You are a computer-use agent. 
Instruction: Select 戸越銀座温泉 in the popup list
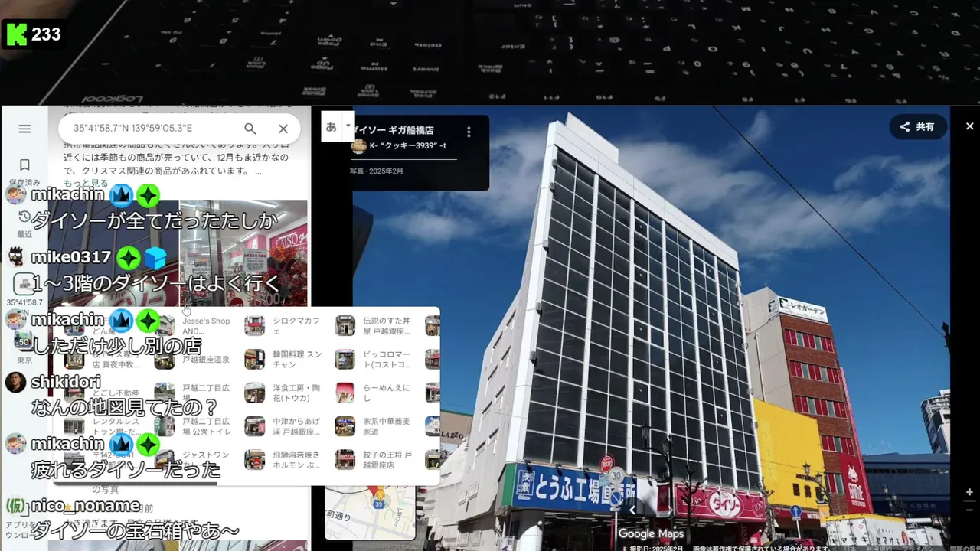(195, 359)
